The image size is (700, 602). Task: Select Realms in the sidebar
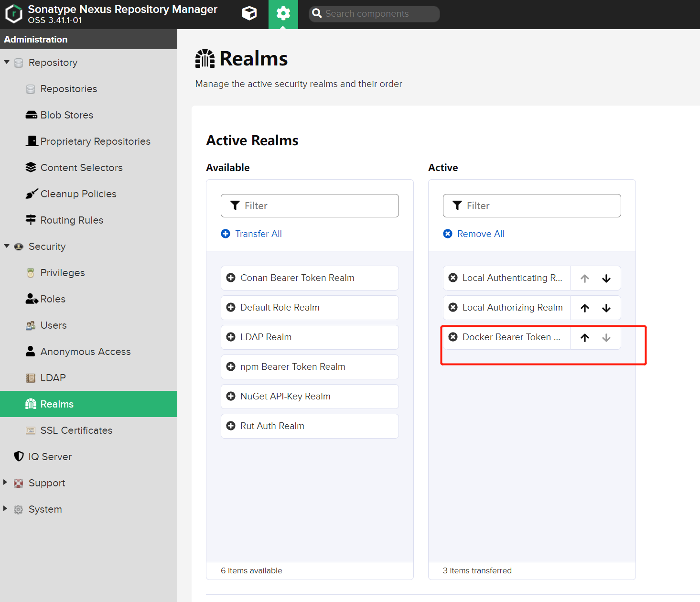point(88,404)
